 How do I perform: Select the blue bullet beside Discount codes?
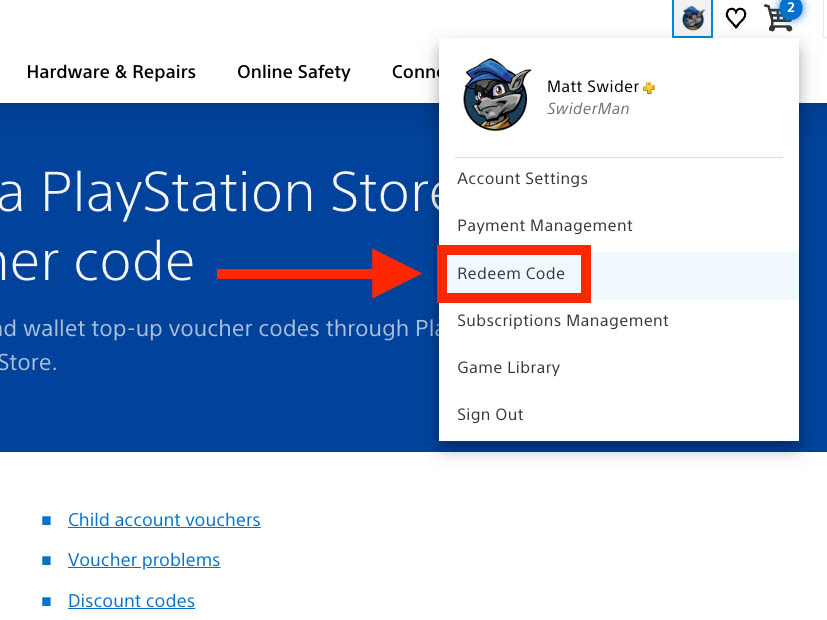(x=44, y=600)
